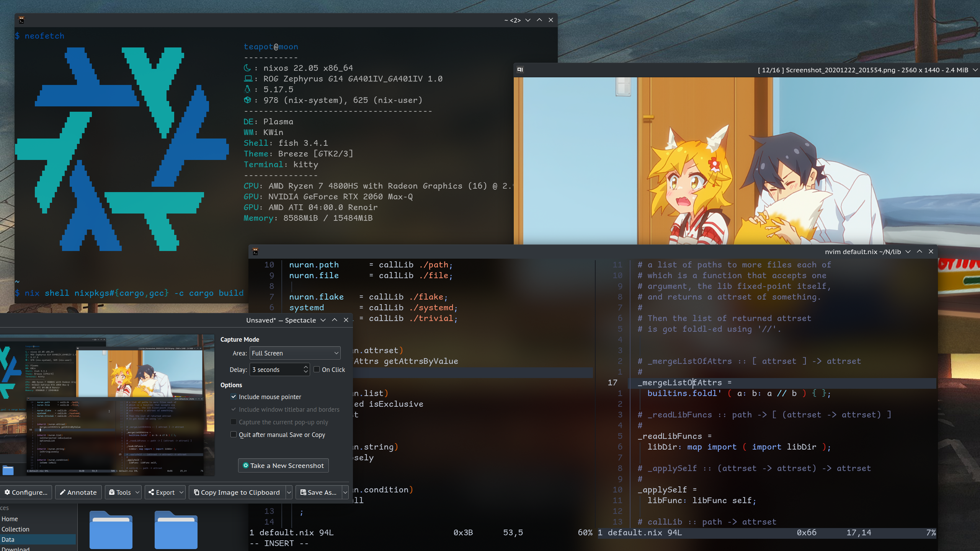Maximize the nvim default.nix window
The width and height of the screenshot is (980, 551).
[920, 251]
